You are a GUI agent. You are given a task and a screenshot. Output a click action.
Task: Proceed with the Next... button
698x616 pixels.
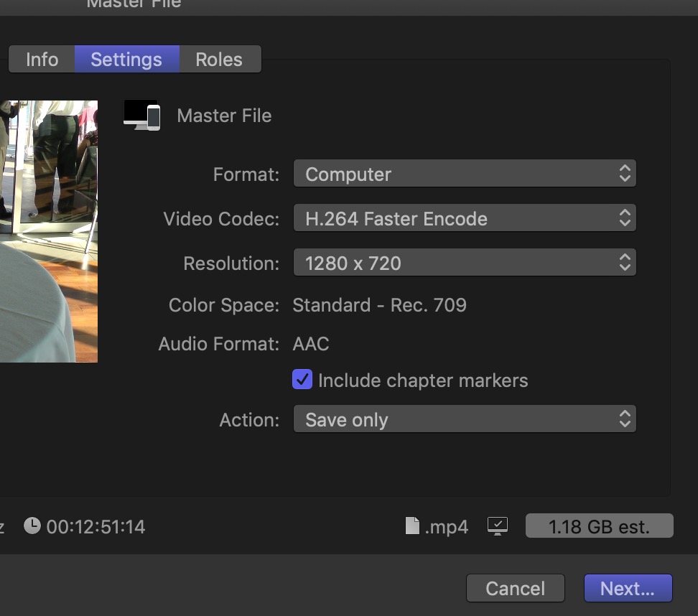628,588
